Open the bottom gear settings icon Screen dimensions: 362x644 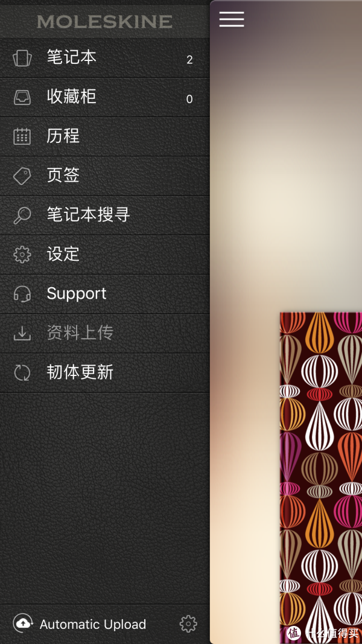188,624
